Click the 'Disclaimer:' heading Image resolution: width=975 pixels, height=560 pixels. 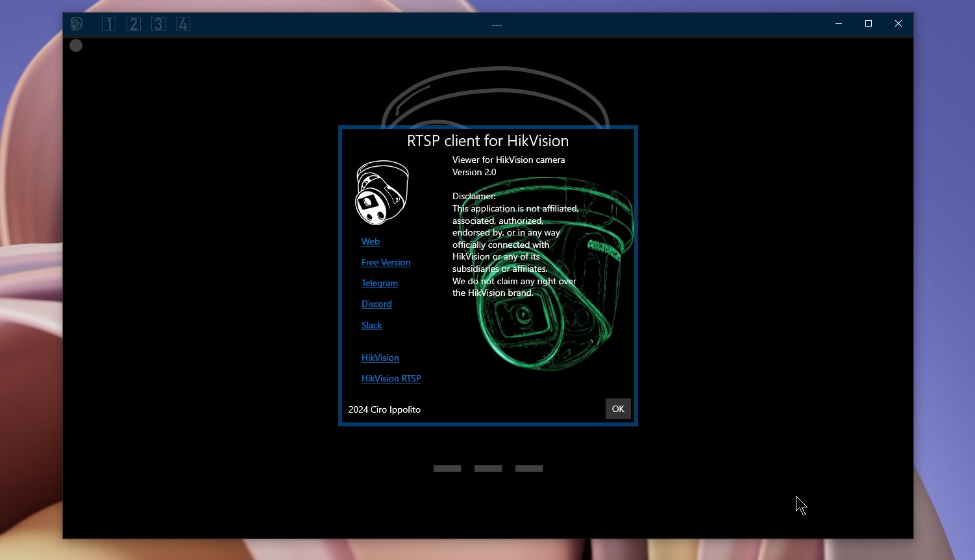[474, 196]
